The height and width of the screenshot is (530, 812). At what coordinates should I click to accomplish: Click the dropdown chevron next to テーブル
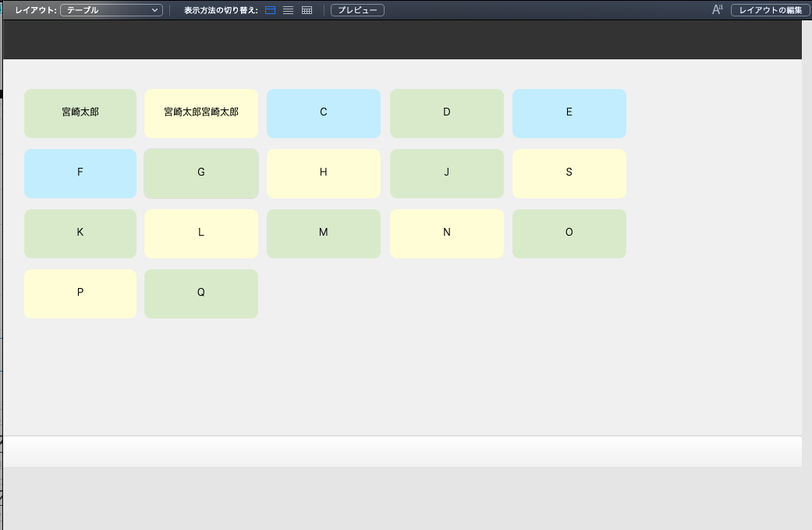(153, 10)
